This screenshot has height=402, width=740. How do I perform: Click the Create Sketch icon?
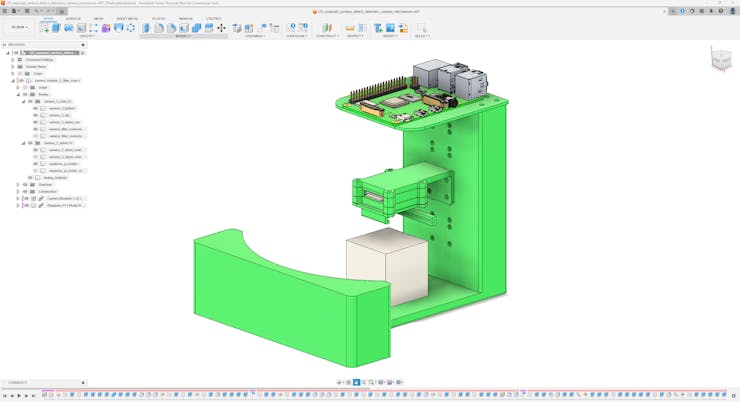45,28
